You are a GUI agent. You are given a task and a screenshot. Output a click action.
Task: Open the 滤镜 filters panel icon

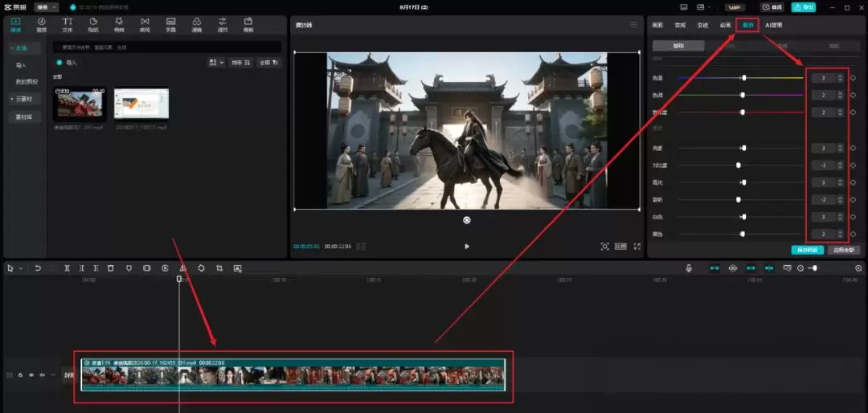197,24
